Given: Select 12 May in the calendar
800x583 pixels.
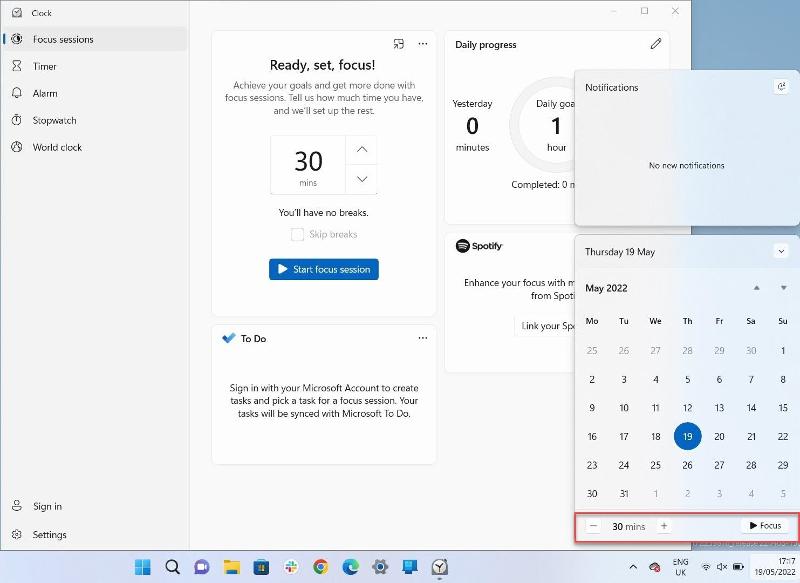Looking at the screenshot, I should [687, 408].
